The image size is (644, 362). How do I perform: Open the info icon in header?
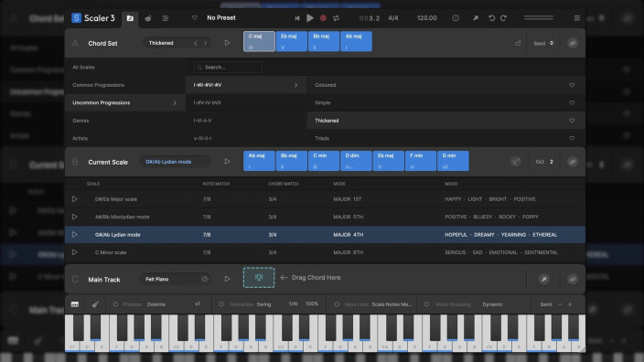click(456, 18)
